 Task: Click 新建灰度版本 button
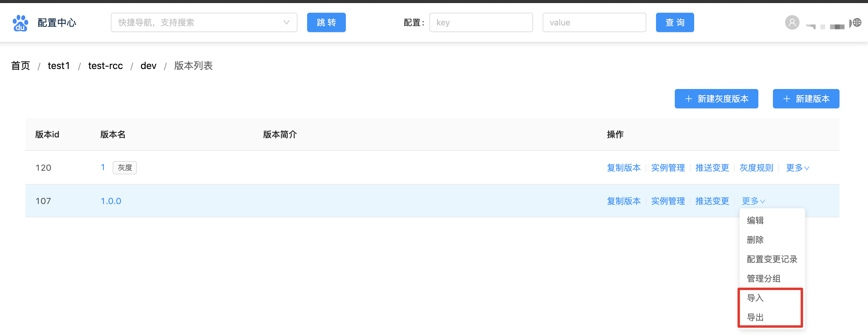(x=716, y=99)
